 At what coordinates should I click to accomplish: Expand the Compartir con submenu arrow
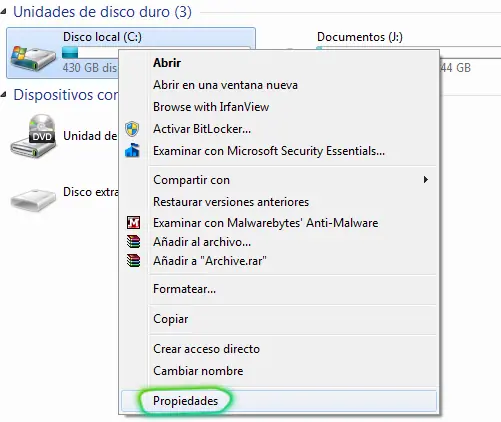coord(425,180)
